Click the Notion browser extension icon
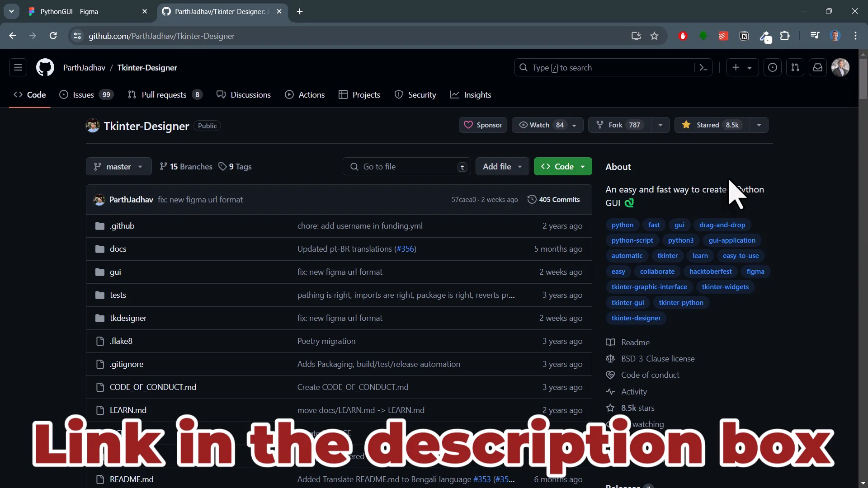Image resolution: width=868 pixels, height=488 pixels. pos(745,36)
